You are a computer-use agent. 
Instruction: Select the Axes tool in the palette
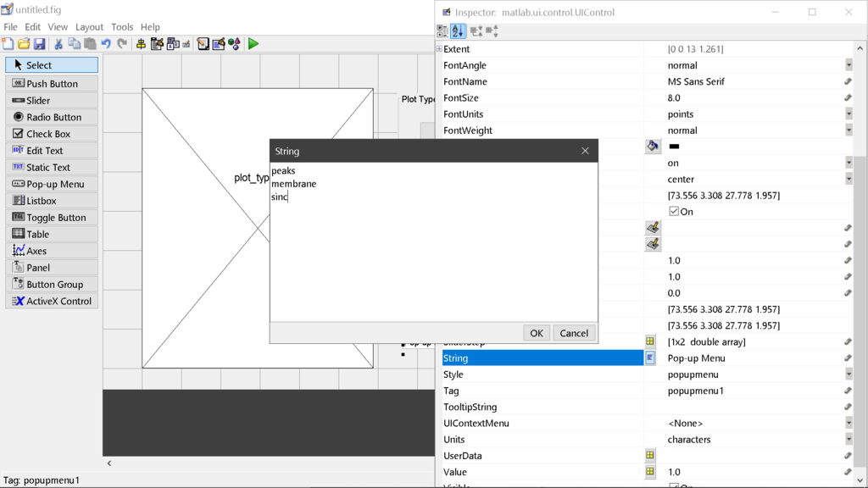51,250
